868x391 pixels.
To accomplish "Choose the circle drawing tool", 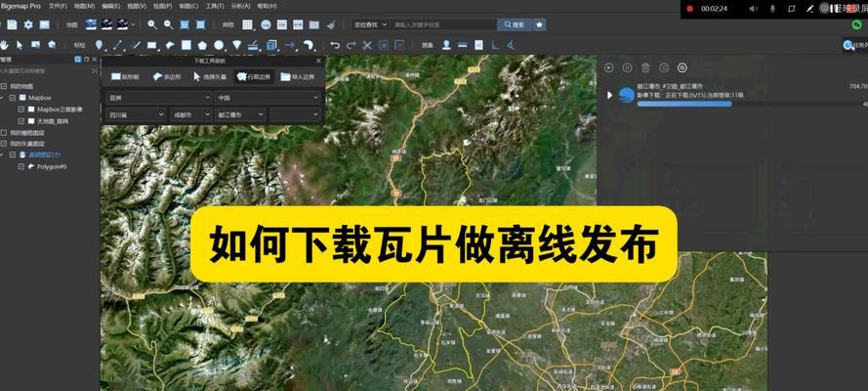I will pyautogui.click(x=220, y=45).
